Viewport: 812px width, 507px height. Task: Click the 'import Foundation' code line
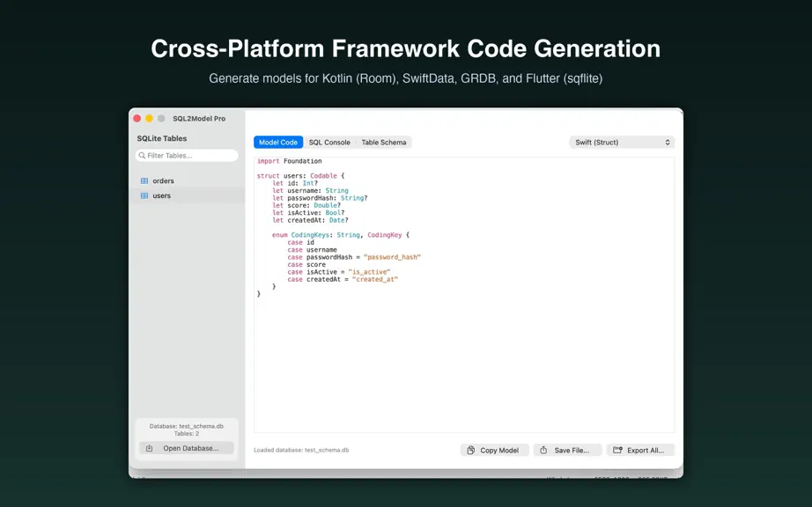coord(290,161)
